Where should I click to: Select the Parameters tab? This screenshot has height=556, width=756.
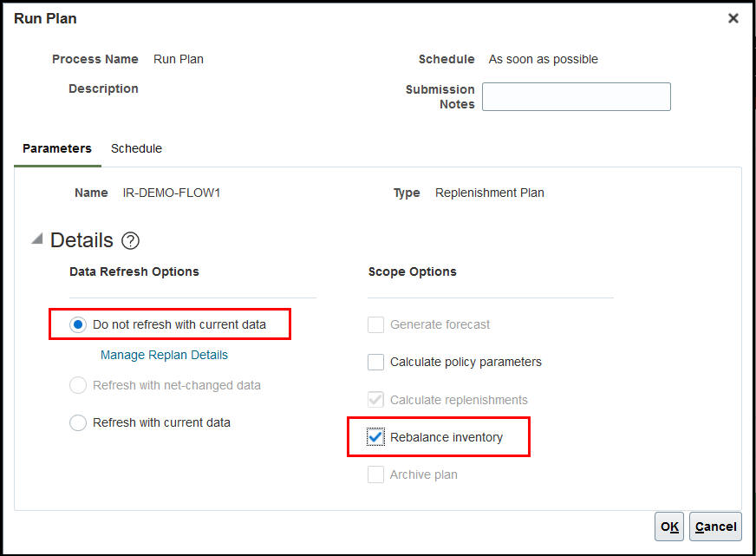coord(57,148)
